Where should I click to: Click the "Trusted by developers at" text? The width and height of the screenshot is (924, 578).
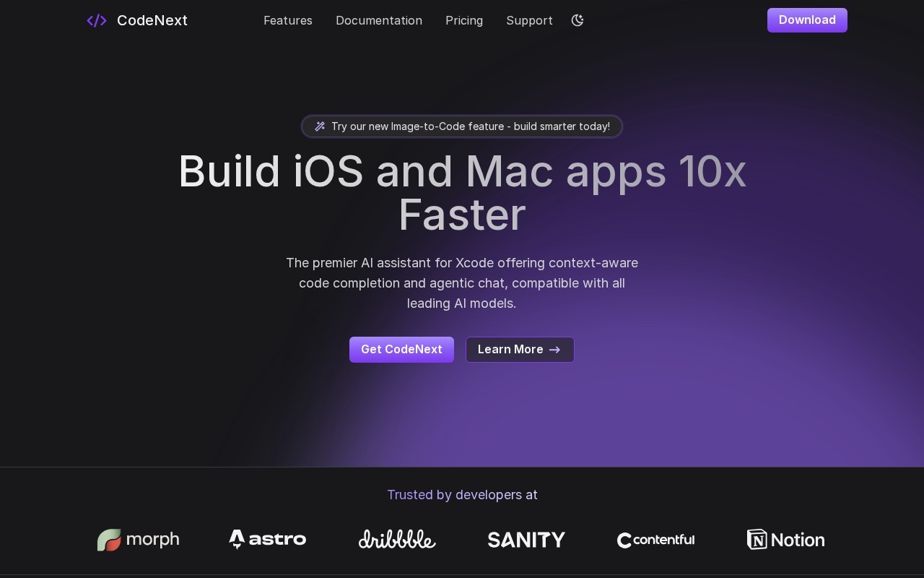462,495
